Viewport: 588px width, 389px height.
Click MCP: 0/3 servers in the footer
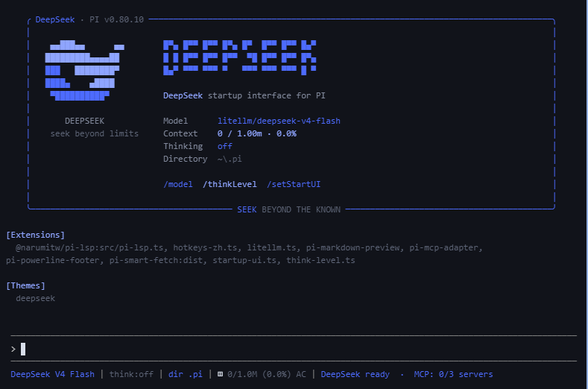(453, 374)
